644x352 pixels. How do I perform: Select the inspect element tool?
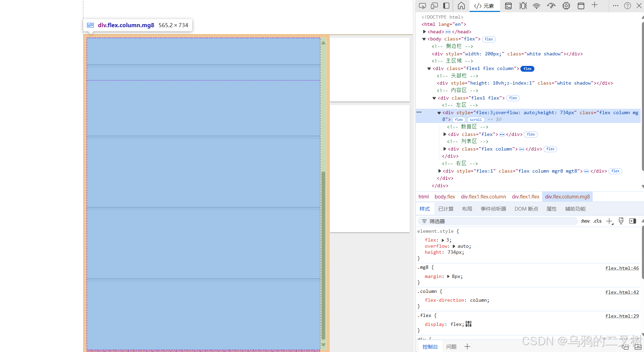pyautogui.click(x=422, y=6)
